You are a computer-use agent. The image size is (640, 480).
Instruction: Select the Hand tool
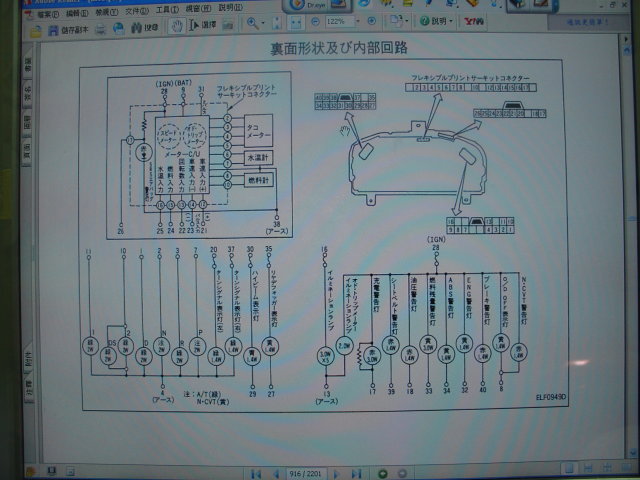pos(177,26)
